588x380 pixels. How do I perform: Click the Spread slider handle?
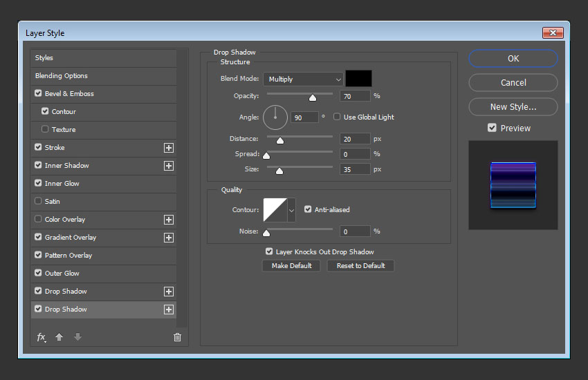point(266,155)
